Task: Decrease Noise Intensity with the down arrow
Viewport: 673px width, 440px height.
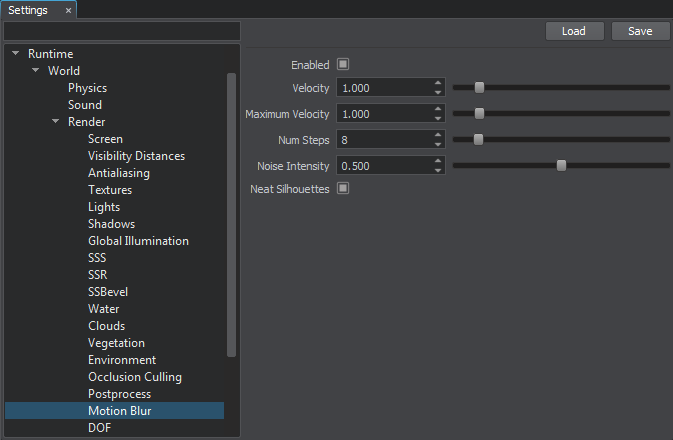Action: pos(438,170)
